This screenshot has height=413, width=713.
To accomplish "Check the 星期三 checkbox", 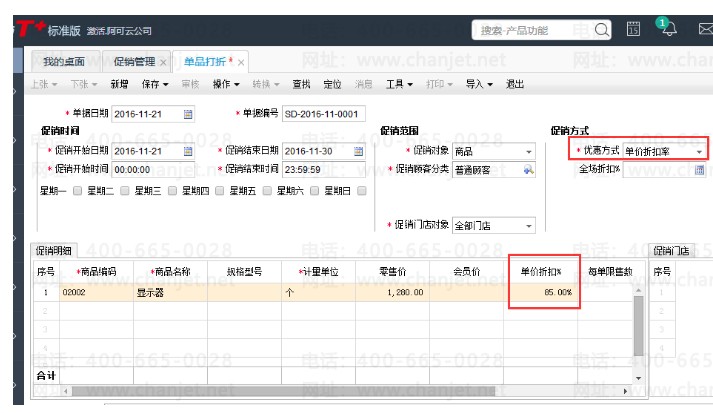I will pos(172,191).
